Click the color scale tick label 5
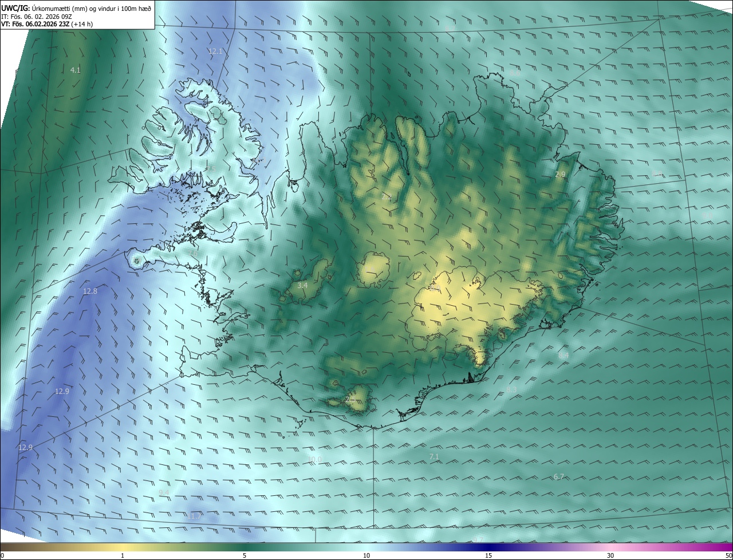This screenshot has width=733, height=560. pos(245,555)
